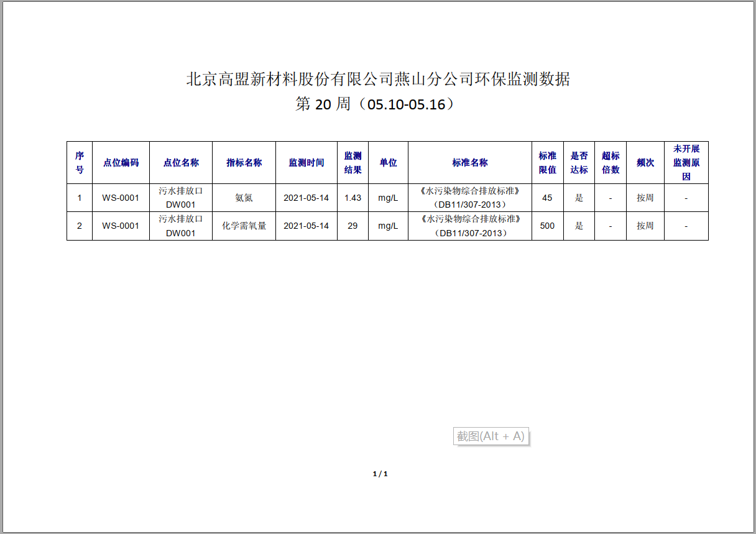Screen dimensions: 756x534
Task: Select the 氨氮 indicator cell in row 1
Action: (244, 197)
